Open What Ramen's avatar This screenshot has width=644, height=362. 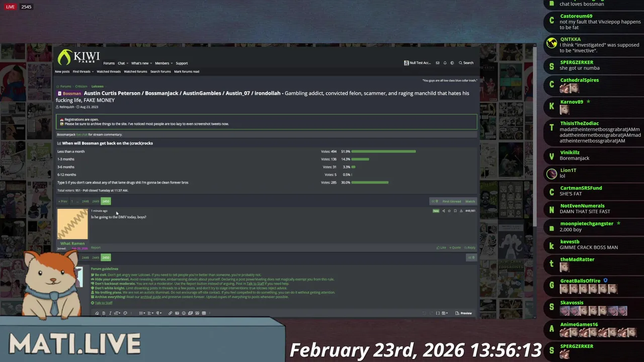click(x=72, y=224)
